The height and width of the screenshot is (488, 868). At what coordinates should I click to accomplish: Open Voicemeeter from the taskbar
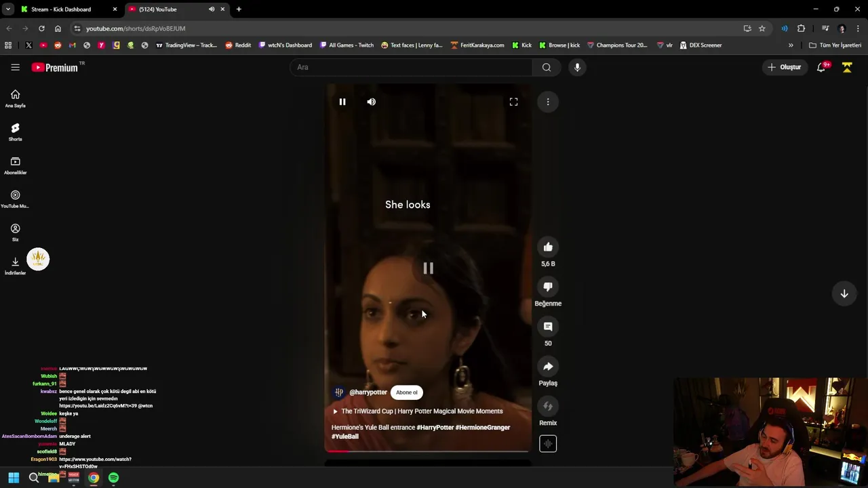coord(73,478)
